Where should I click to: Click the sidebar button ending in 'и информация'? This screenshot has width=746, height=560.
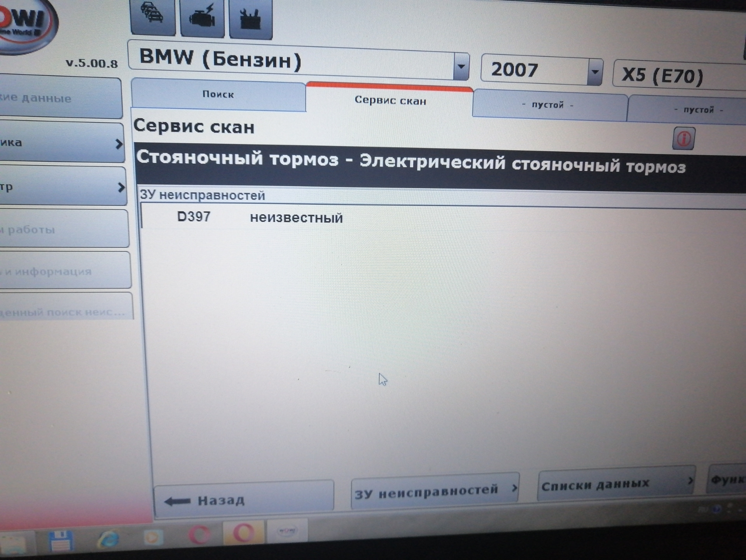(65, 271)
